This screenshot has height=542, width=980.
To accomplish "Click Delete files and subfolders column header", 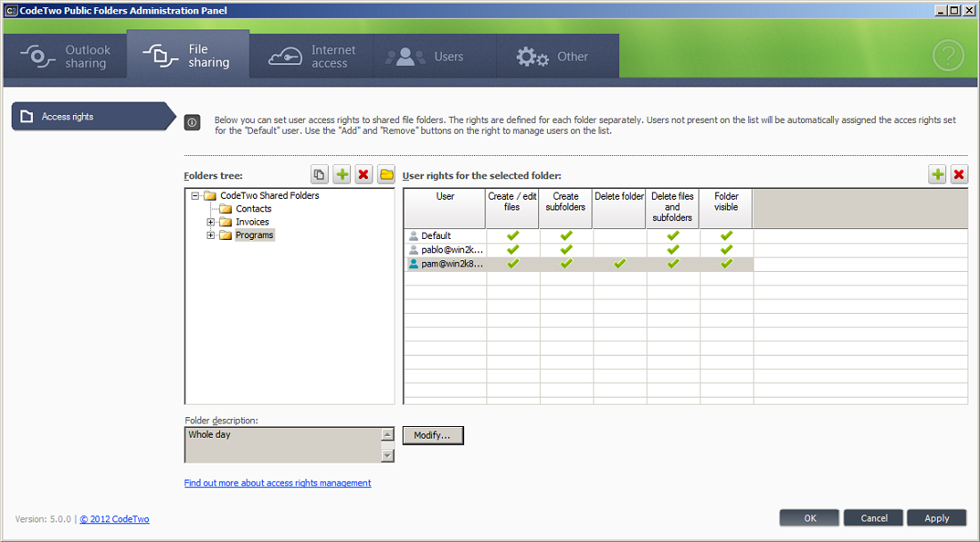I will [673, 209].
